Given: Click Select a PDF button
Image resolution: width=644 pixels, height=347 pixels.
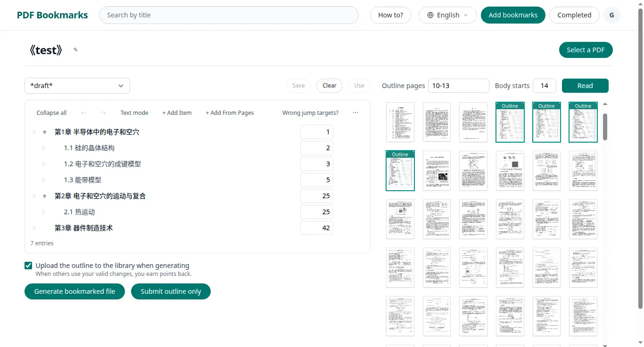Looking at the screenshot, I should [x=586, y=50].
